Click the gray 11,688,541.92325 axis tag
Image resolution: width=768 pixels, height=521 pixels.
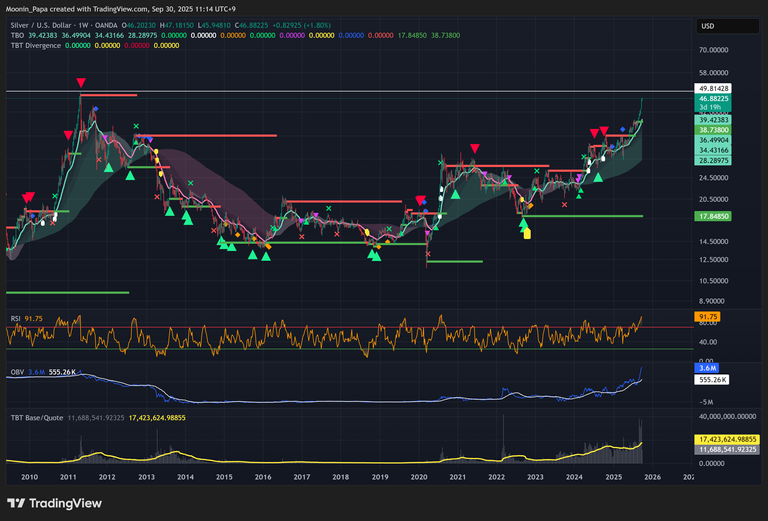coord(727,450)
